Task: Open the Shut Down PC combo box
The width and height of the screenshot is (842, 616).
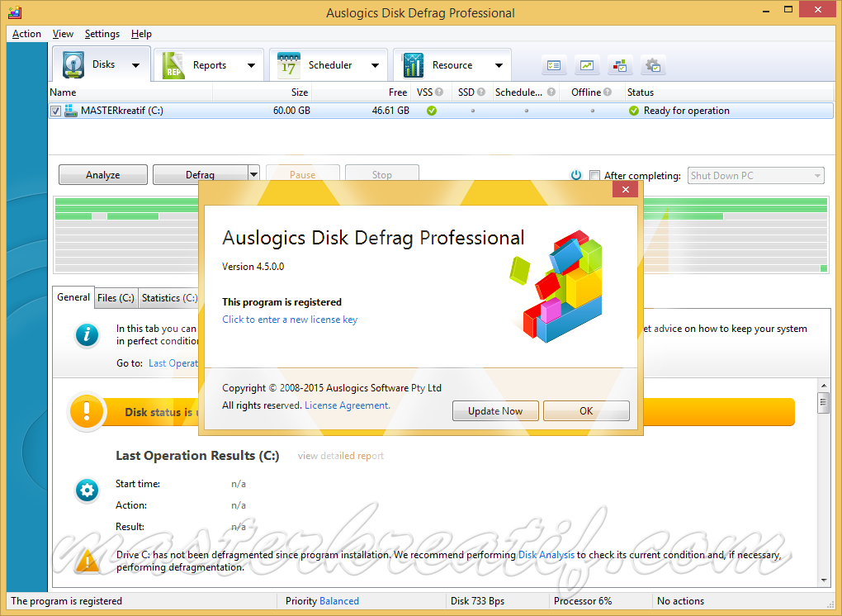Action: [x=755, y=176]
